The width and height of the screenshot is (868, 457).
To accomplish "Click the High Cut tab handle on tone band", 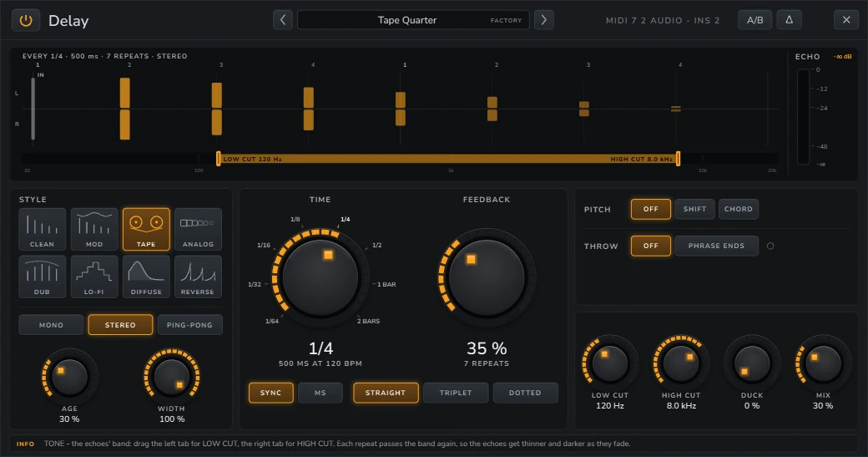I will click(x=678, y=159).
